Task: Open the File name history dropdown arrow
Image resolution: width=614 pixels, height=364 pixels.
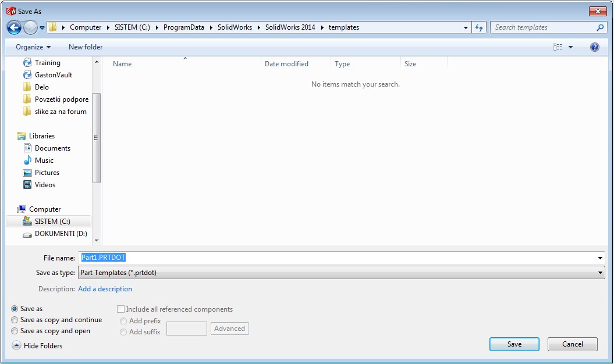Action: coord(600,258)
